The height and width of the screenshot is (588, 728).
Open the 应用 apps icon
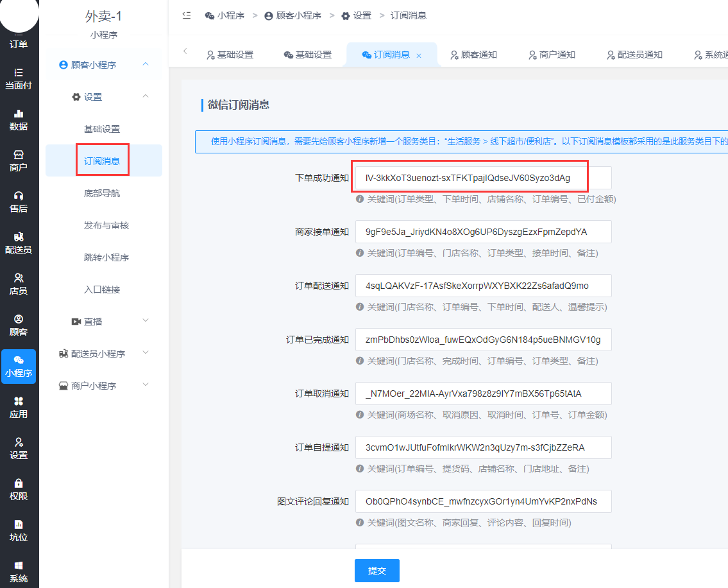(19, 408)
